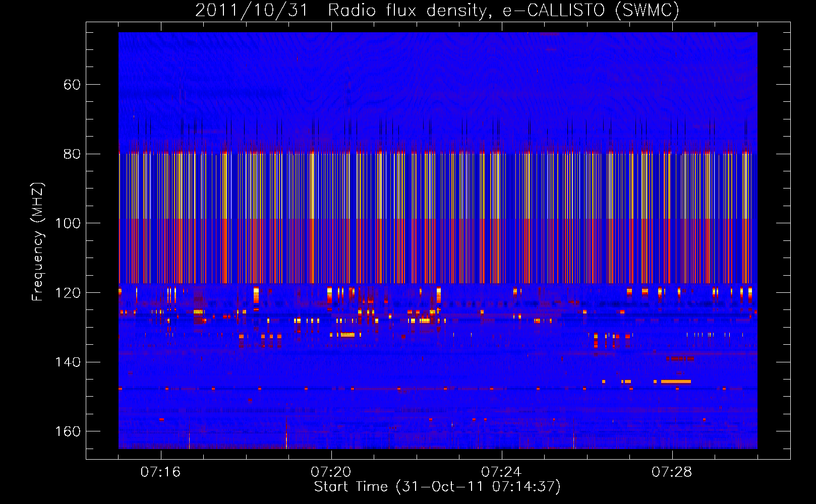The width and height of the screenshot is (816, 504).
Task: Click the '80' frequency tick label
Action: (72, 154)
